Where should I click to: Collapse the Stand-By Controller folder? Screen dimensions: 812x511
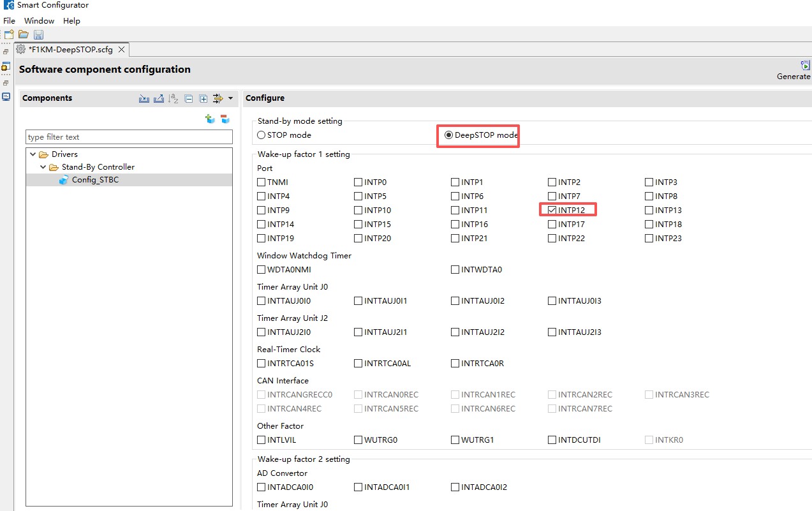click(x=43, y=167)
